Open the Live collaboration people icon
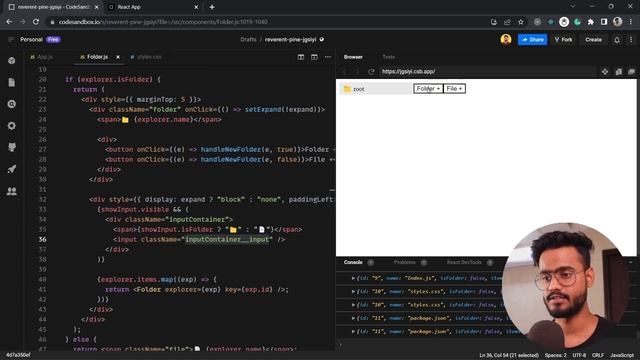 click(12, 191)
